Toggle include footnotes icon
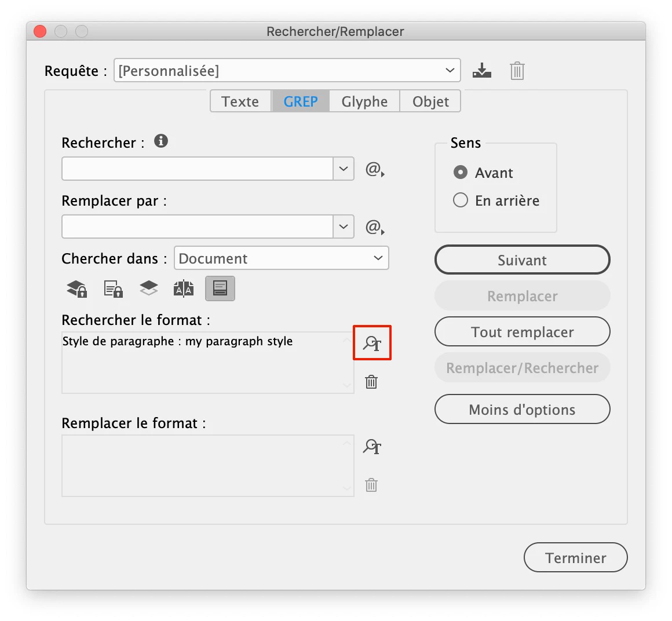The width and height of the screenshot is (672, 621). [220, 288]
